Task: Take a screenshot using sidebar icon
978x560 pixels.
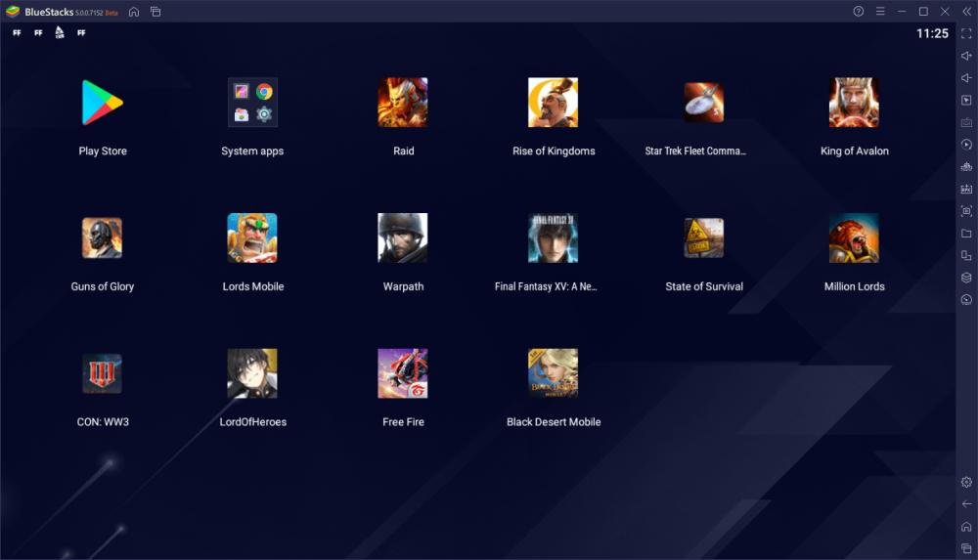Action: [966, 211]
